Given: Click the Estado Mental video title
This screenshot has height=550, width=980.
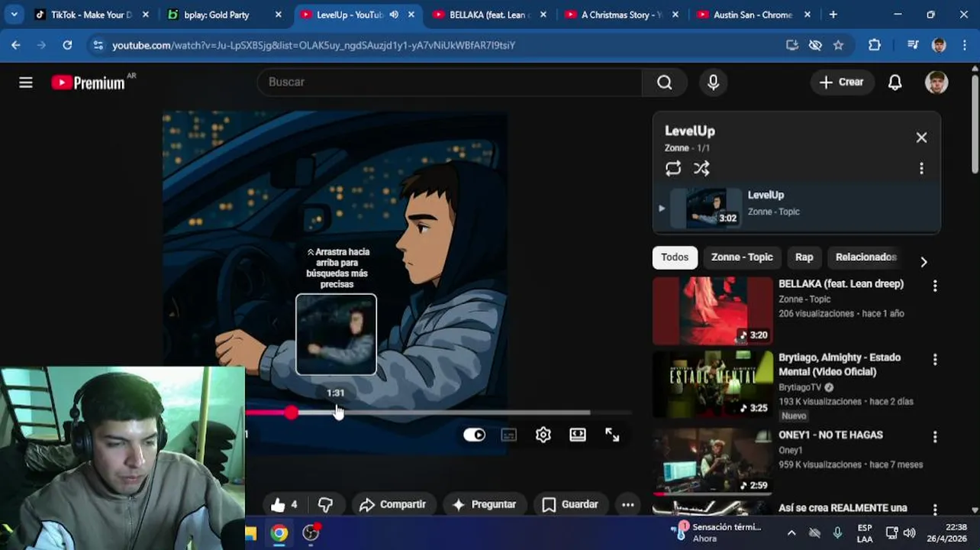Looking at the screenshot, I should [840, 364].
